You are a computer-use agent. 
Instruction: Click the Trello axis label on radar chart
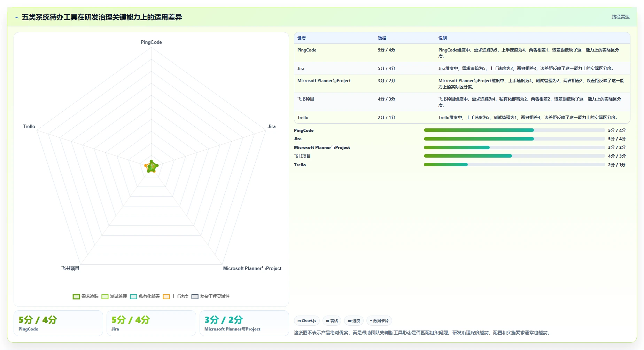pos(29,126)
